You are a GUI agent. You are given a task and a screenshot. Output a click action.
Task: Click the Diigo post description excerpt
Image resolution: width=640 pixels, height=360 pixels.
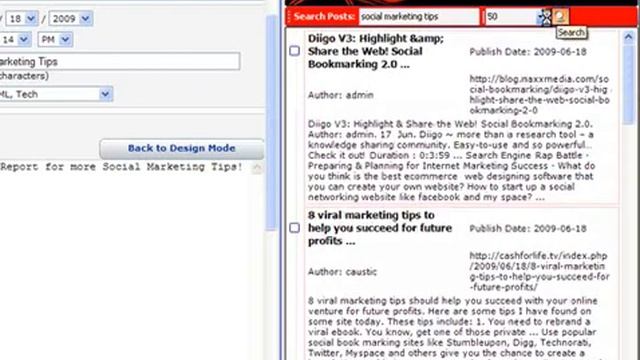(x=452, y=160)
